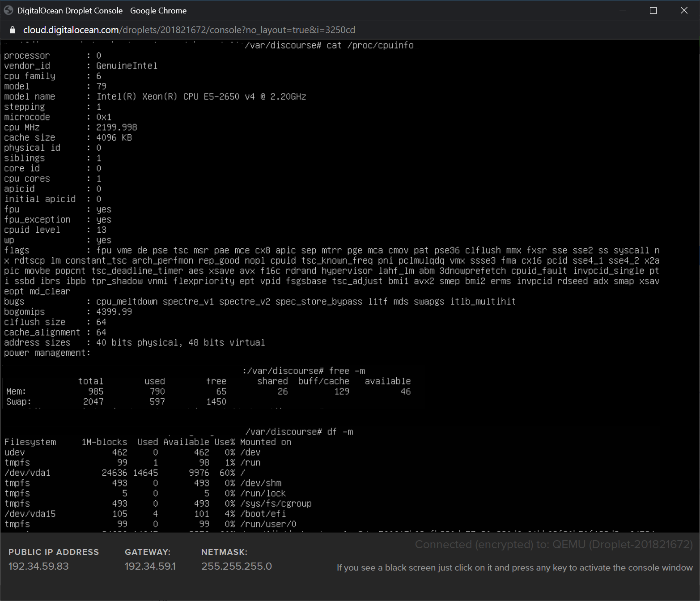
Task: Minimize the Droplet Console window
Action: [623, 10]
